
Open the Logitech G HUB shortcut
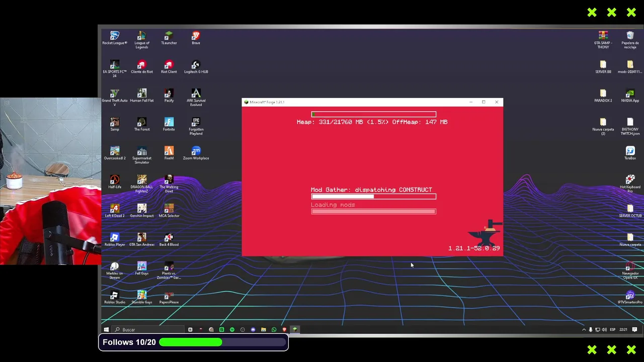pos(196,67)
